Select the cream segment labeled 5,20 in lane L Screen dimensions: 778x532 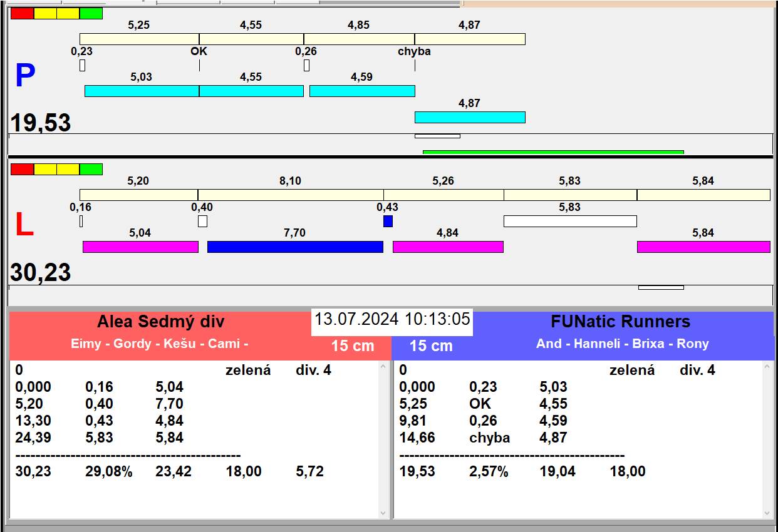(x=138, y=195)
